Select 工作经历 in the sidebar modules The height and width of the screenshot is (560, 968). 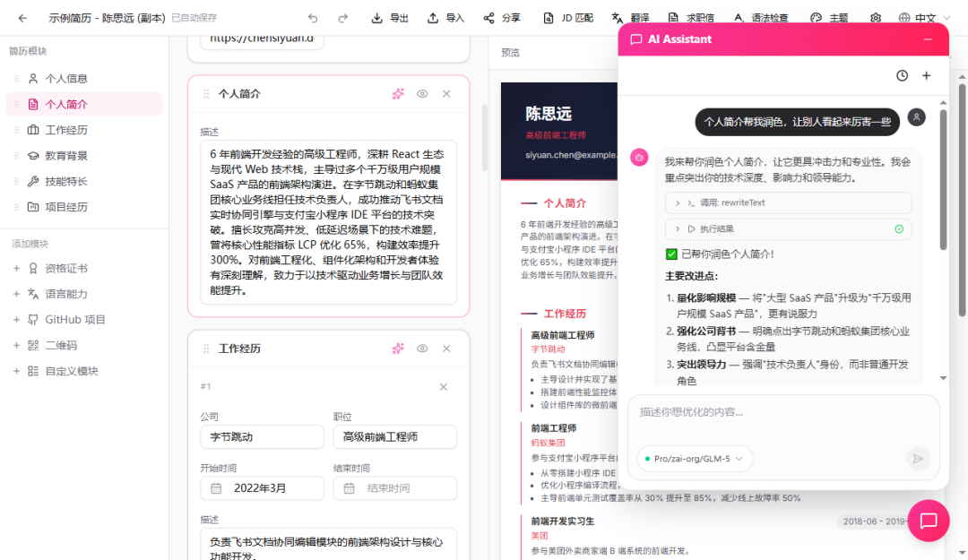coord(66,130)
